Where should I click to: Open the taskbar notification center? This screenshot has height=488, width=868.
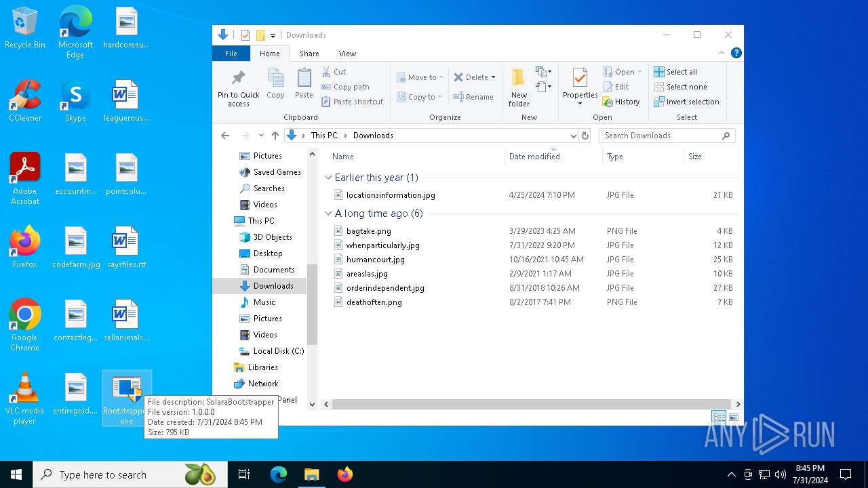tap(846, 474)
